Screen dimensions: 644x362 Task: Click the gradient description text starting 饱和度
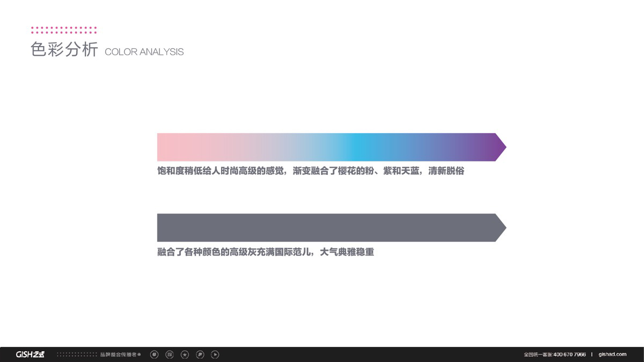pyautogui.click(x=310, y=172)
